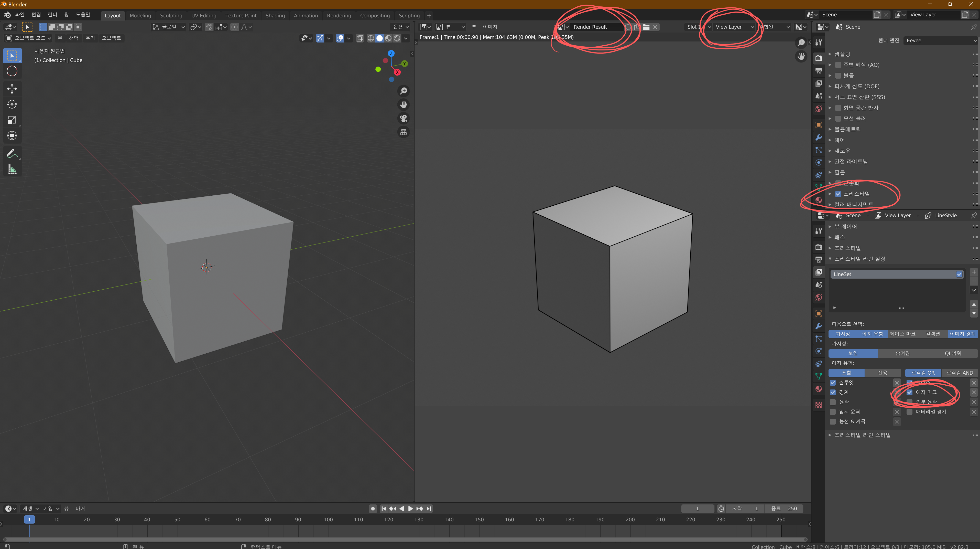Select the Transform tool
This screenshot has width=980, height=549.
(x=12, y=135)
